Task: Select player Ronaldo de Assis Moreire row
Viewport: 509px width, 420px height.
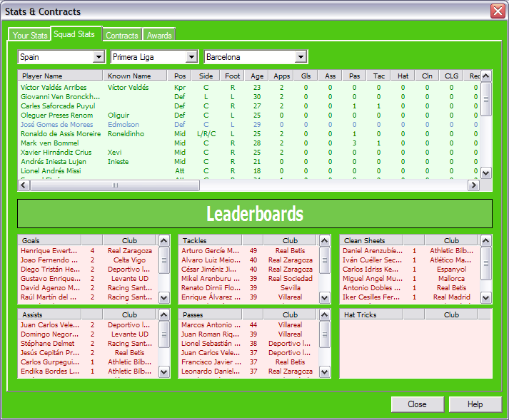Action: [x=61, y=133]
